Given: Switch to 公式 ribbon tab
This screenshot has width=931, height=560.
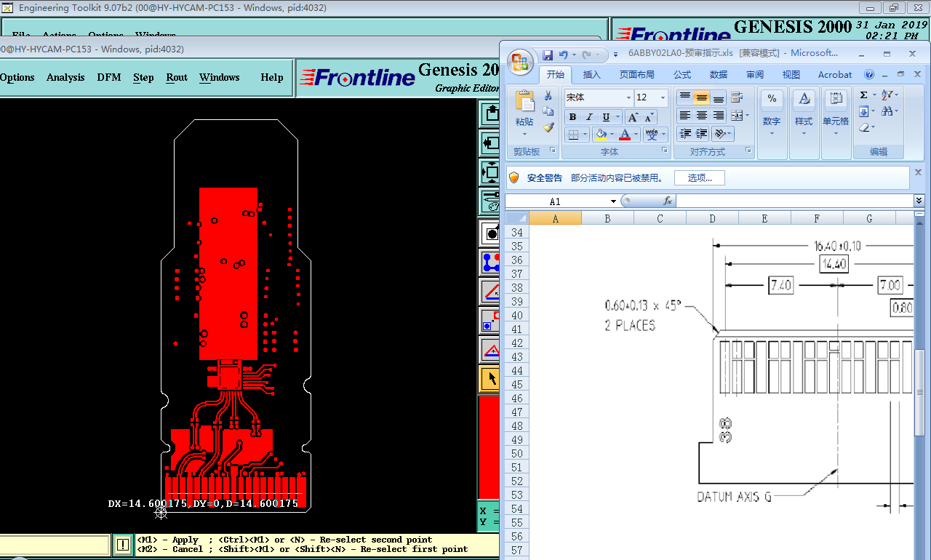Looking at the screenshot, I should point(682,75).
